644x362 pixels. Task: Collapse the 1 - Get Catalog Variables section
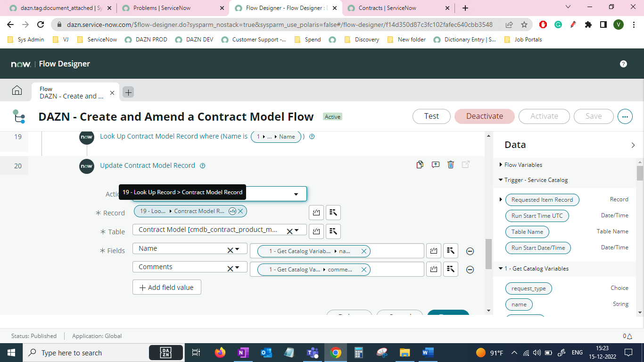(501, 269)
